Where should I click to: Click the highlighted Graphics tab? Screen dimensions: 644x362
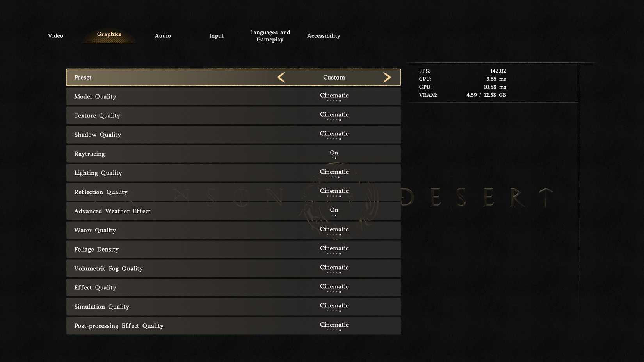(109, 34)
